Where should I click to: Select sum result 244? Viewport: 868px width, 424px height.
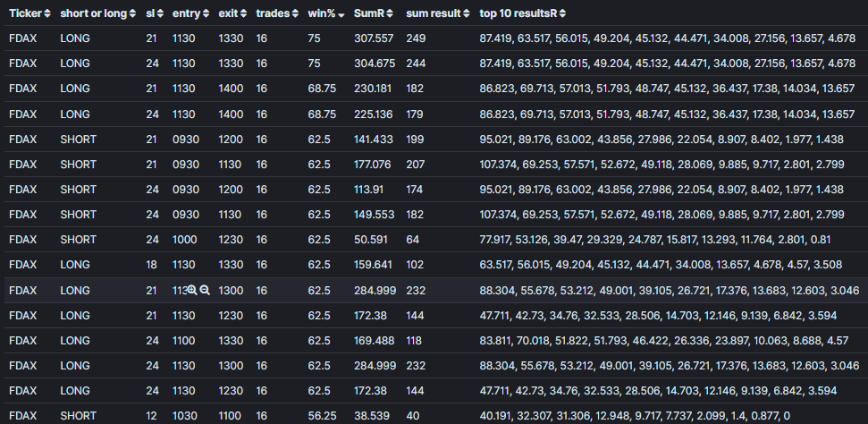pos(416,64)
